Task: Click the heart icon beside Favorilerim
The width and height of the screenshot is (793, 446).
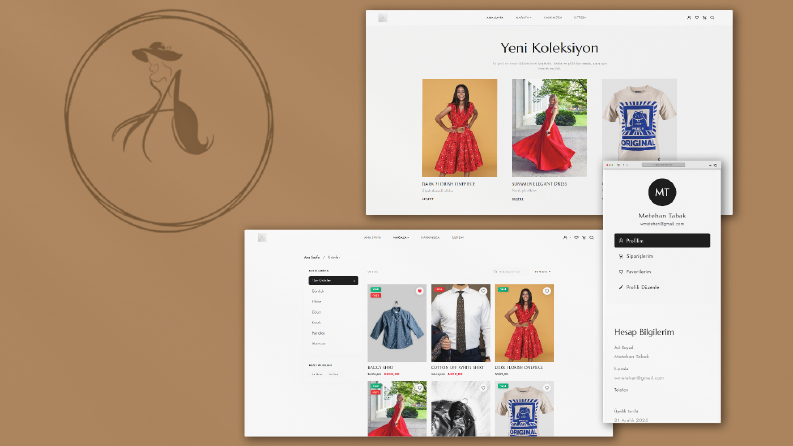Action: click(x=621, y=272)
